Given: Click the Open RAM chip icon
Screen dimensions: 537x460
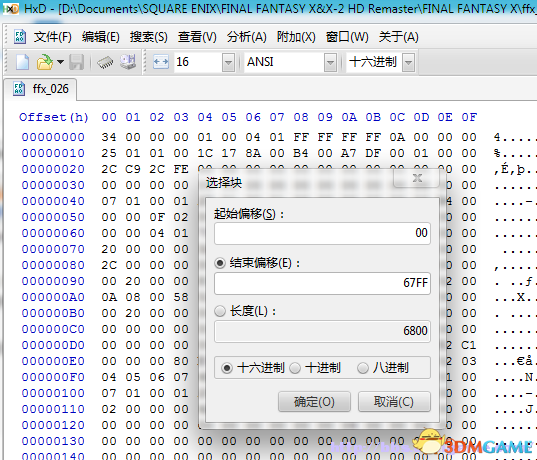Looking at the screenshot, I should point(105,63).
